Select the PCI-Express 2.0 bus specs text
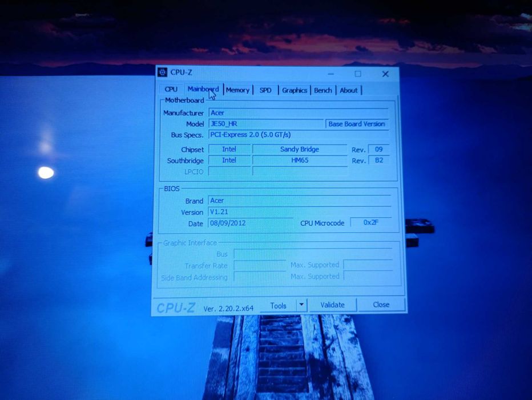 pos(251,134)
